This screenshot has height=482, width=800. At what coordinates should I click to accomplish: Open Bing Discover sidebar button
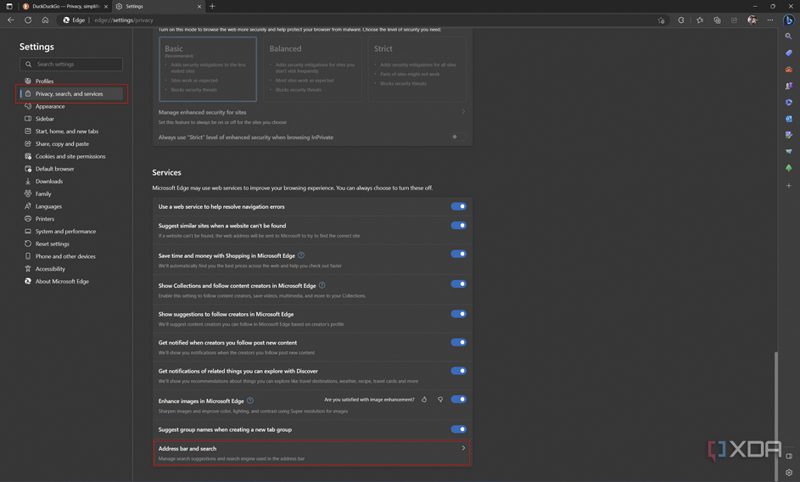[x=789, y=20]
